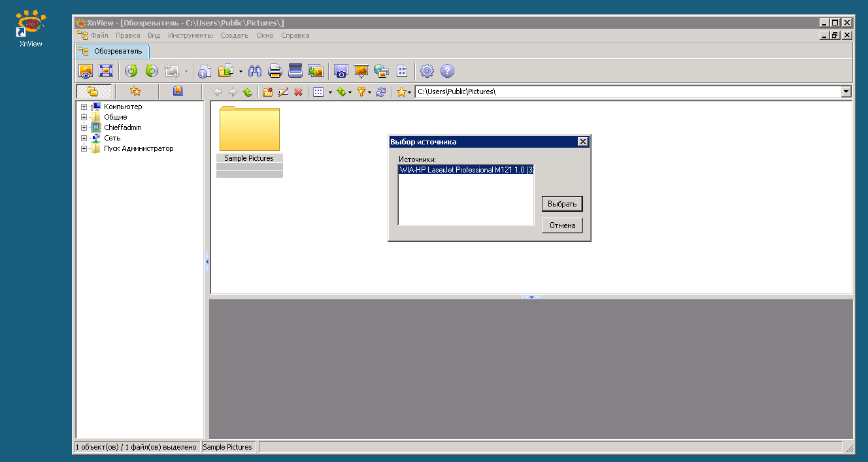
Task: Open favorites star dropdown arrow
Action: click(x=410, y=92)
